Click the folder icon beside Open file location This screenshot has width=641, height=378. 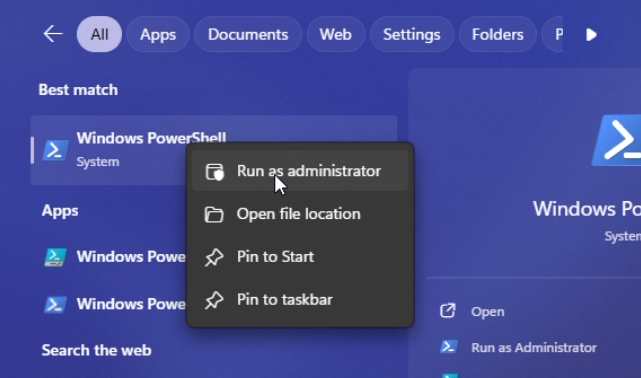(214, 215)
